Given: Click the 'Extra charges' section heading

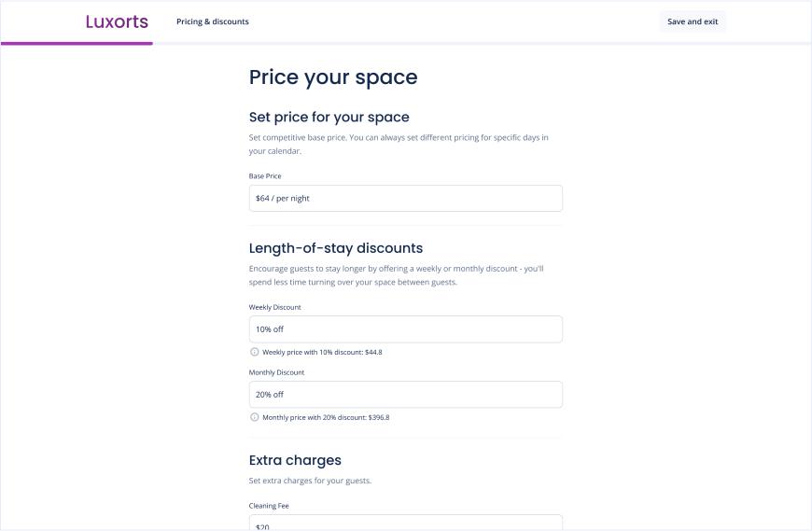Looking at the screenshot, I should pos(295,460).
